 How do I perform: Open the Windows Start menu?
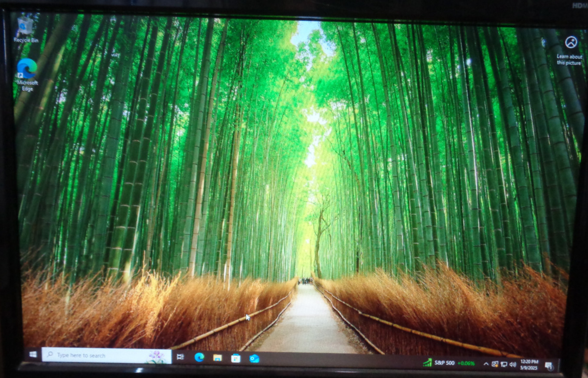tap(33, 355)
